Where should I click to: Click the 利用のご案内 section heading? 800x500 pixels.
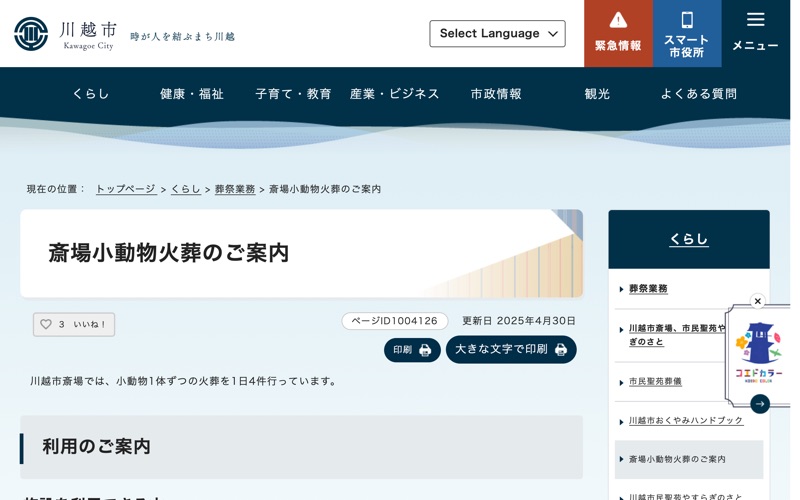tap(96, 447)
